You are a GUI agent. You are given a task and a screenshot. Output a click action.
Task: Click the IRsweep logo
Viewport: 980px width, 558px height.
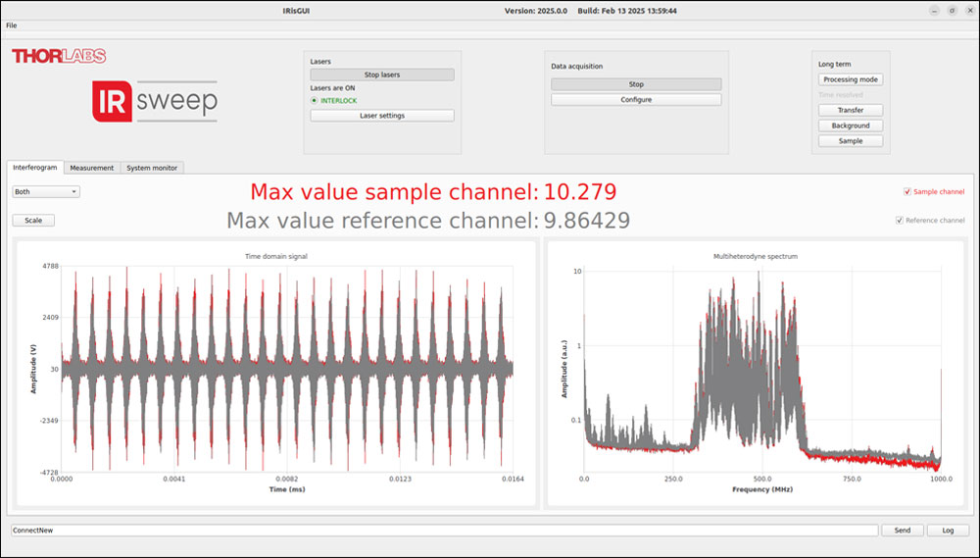pyautogui.click(x=155, y=102)
